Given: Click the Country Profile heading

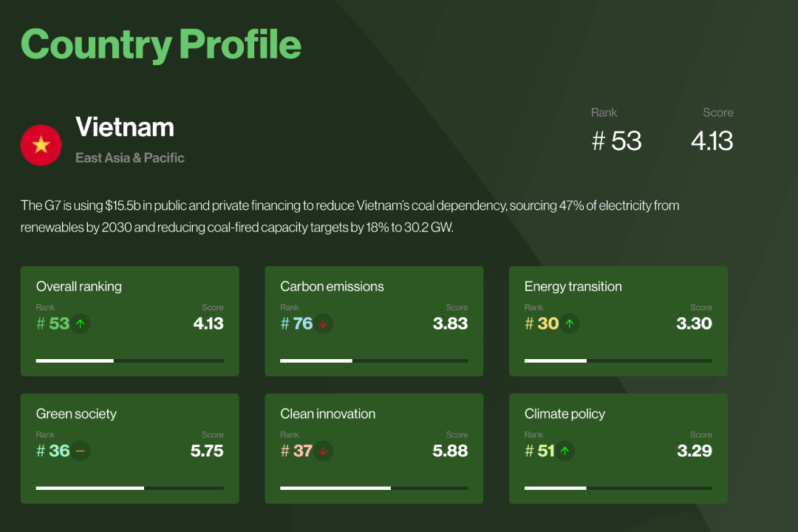Looking at the screenshot, I should (161, 45).
